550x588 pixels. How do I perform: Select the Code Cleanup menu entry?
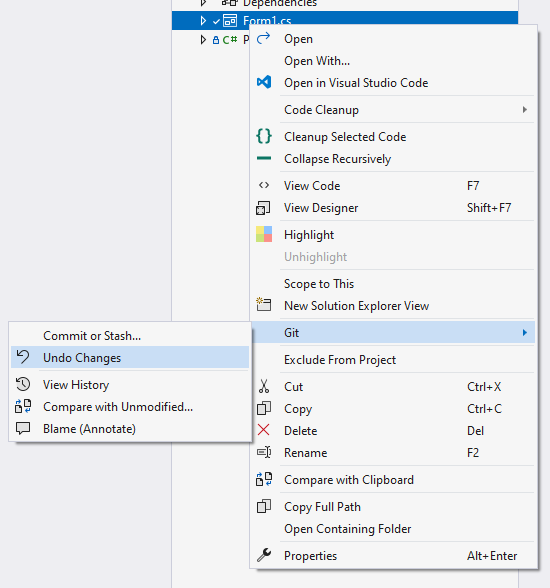pos(393,110)
